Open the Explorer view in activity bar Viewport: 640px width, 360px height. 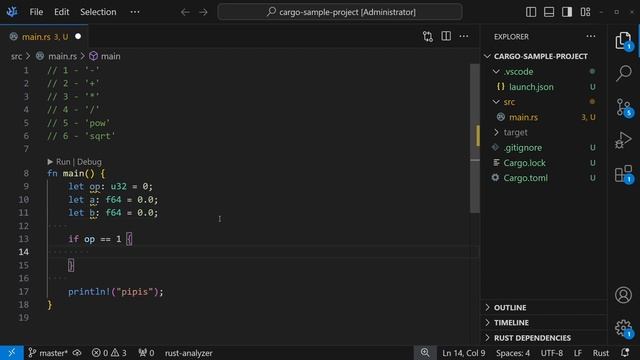623,41
